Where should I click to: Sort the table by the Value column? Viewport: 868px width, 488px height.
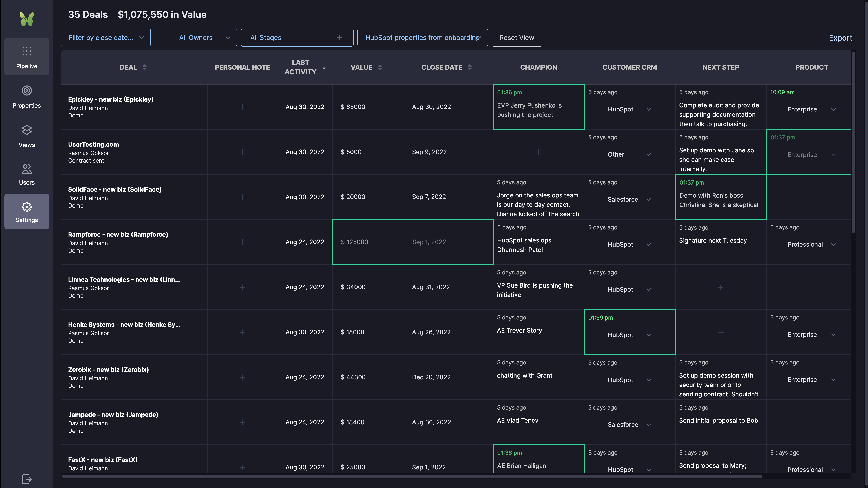[x=380, y=67]
